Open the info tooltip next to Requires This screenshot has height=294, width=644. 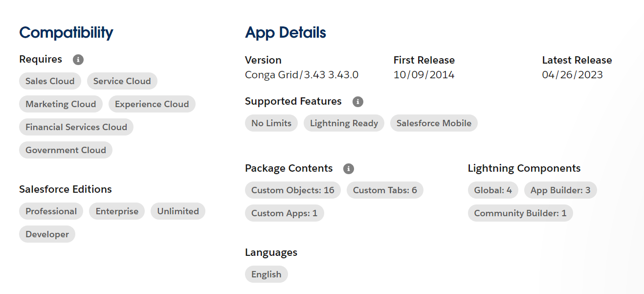[x=78, y=60]
